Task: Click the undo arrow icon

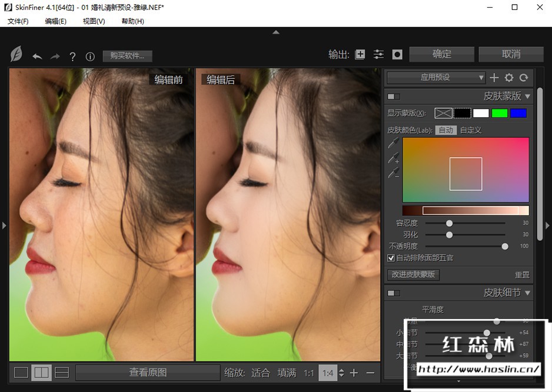Action: (x=37, y=57)
